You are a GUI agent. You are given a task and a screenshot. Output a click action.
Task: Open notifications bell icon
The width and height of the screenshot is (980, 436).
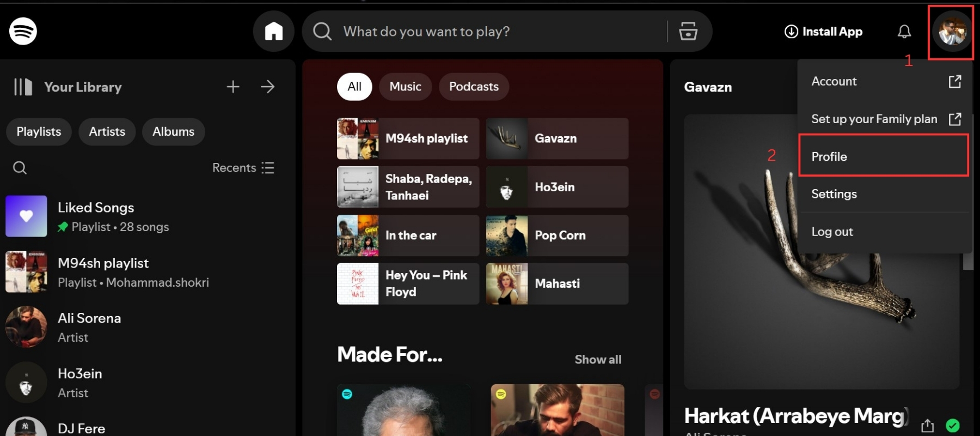point(904,32)
